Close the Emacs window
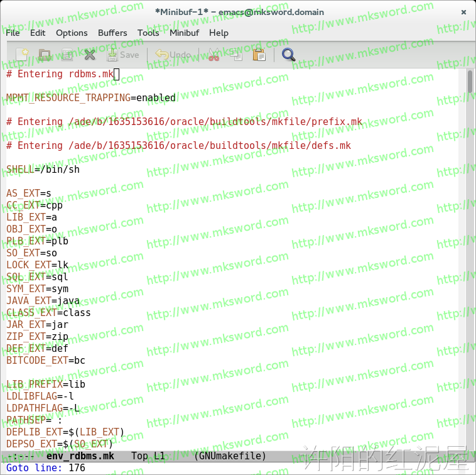 click(463, 12)
